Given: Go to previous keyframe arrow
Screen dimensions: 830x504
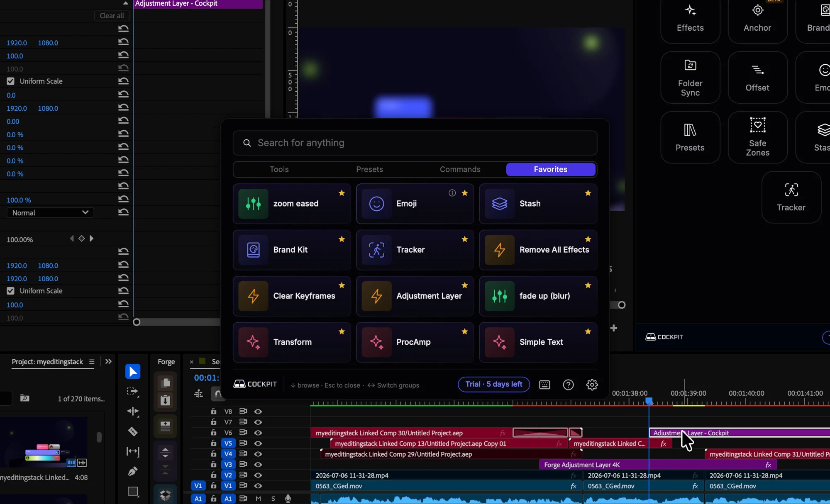Looking at the screenshot, I should (72, 239).
